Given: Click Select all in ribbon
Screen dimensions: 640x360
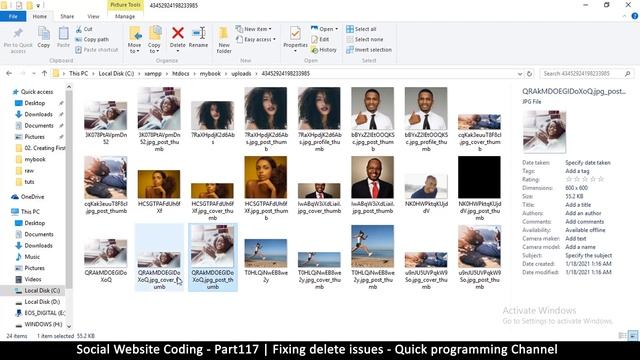Looking at the screenshot, I should click(x=361, y=29).
